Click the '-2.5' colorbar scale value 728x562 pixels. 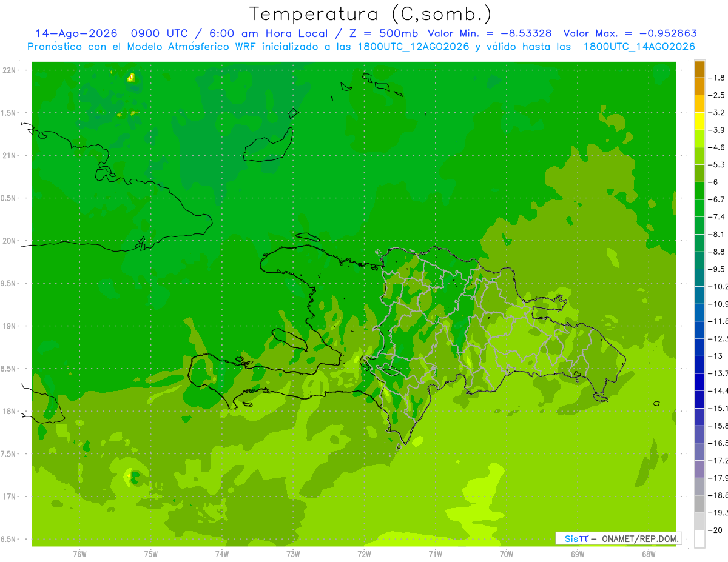pos(717,95)
